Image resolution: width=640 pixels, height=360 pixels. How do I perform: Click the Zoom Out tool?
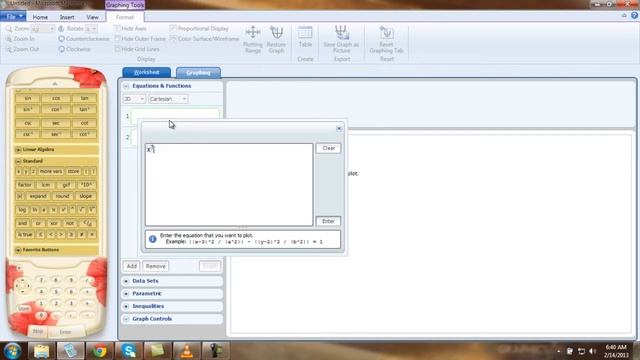click(x=22, y=49)
